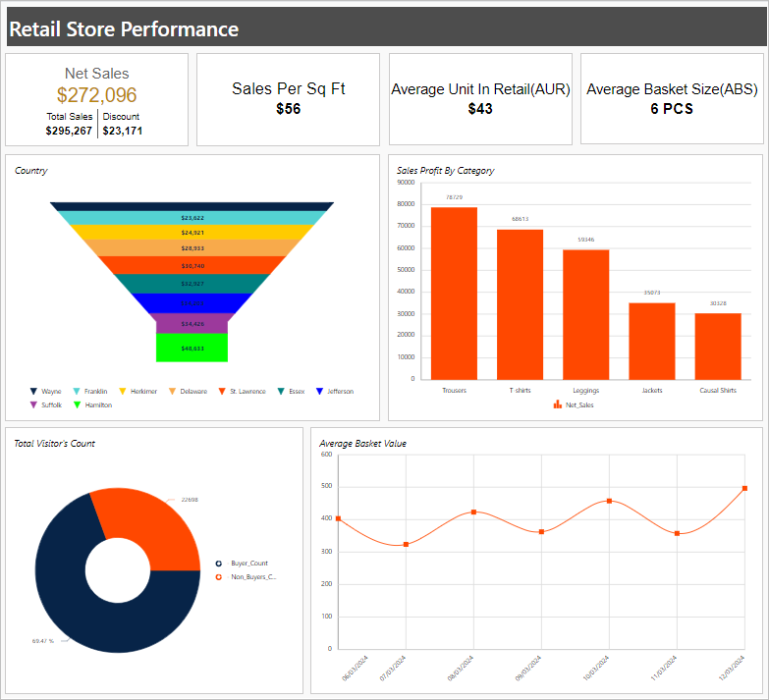
Task: Click the Sales Profit By Category heading
Action: click(445, 171)
